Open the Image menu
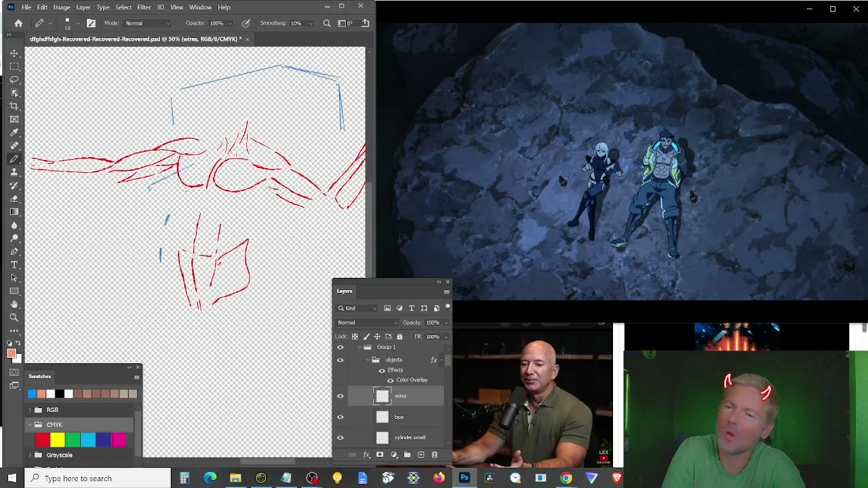The height and width of the screenshot is (488, 868). tap(62, 7)
